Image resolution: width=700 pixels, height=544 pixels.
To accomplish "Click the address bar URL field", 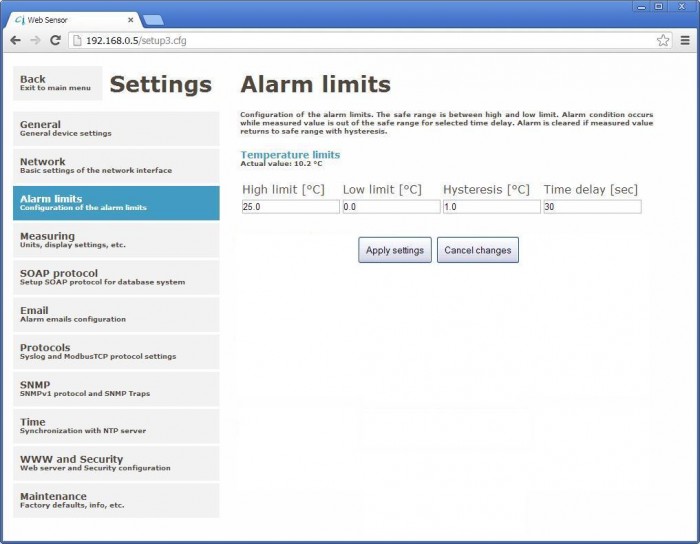I will (x=360, y=40).
